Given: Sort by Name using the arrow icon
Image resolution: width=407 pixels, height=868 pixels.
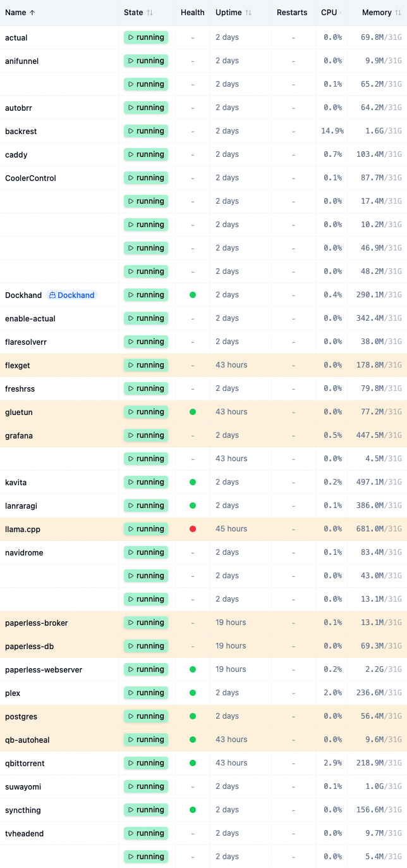Looking at the screenshot, I should [x=33, y=13].
